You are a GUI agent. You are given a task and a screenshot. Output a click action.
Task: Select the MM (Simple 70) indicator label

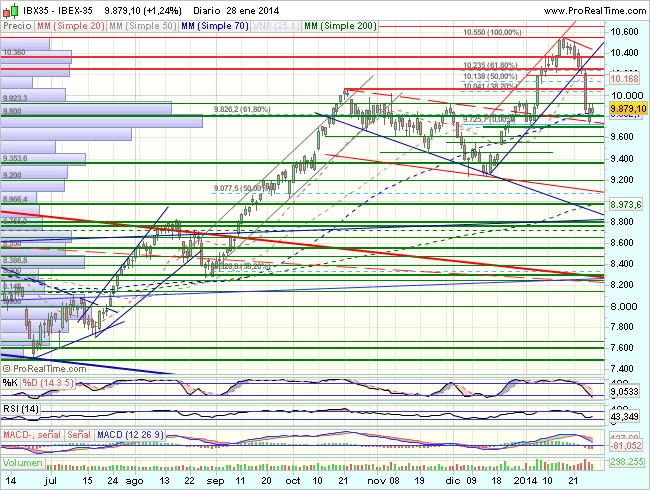point(215,26)
